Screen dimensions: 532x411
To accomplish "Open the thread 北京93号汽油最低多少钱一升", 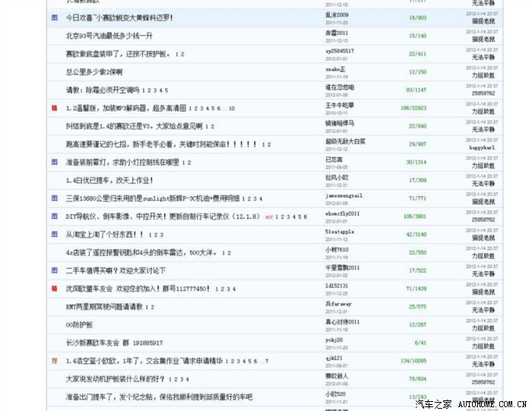I will pyautogui.click(x=109, y=36).
